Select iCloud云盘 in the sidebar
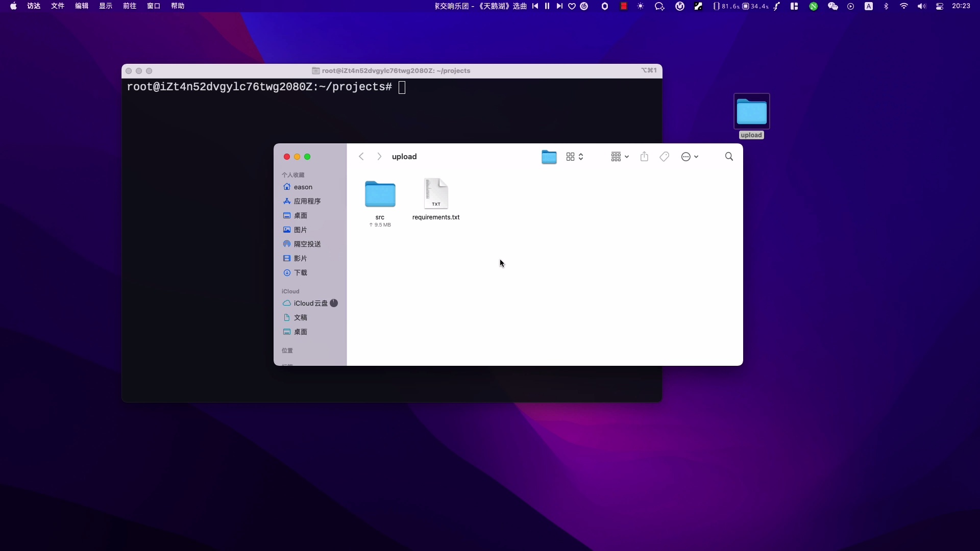Screen dimensions: 980x551 pos(310,304)
